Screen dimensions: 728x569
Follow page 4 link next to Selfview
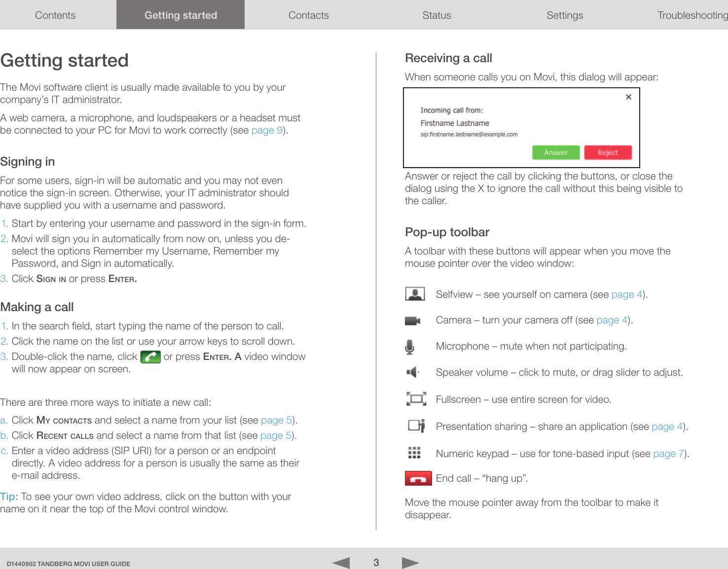[x=627, y=294]
